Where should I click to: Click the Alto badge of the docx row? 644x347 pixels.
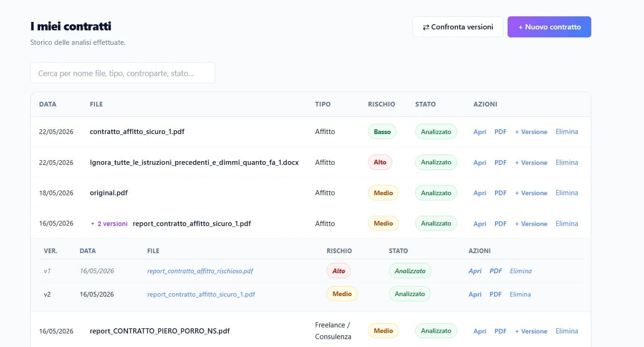380,162
